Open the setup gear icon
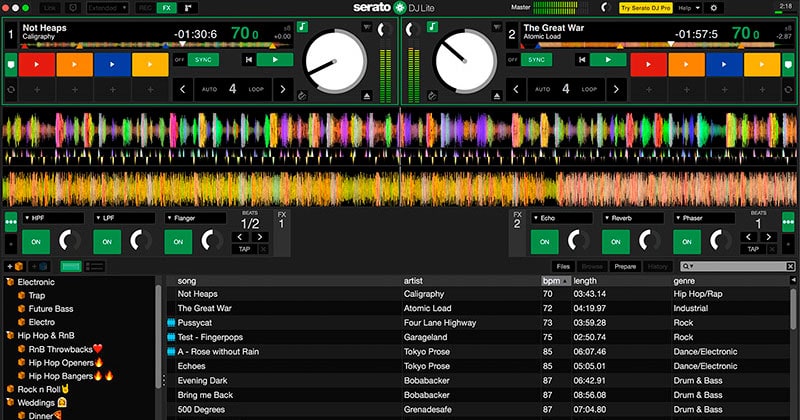 713,8
